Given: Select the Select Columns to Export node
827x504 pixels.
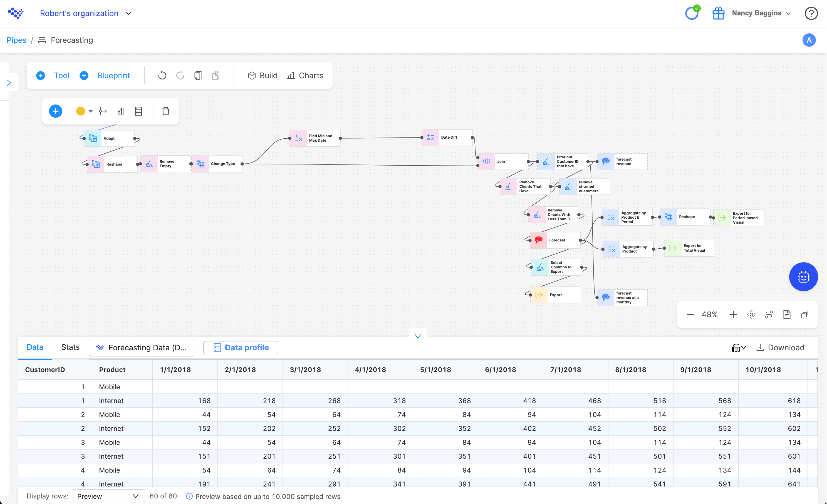Looking at the screenshot, I should 556,267.
